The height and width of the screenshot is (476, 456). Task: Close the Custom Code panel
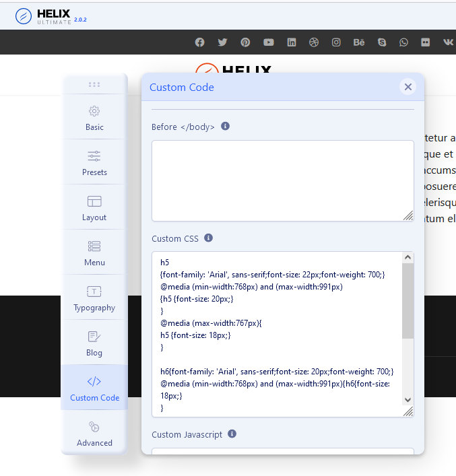(x=408, y=87)
